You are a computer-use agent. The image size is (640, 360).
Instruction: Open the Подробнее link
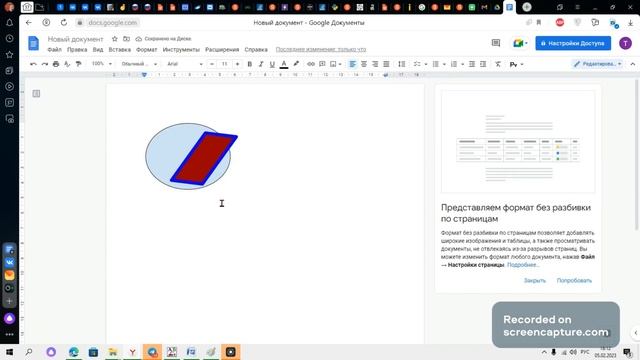pos(523,265)
